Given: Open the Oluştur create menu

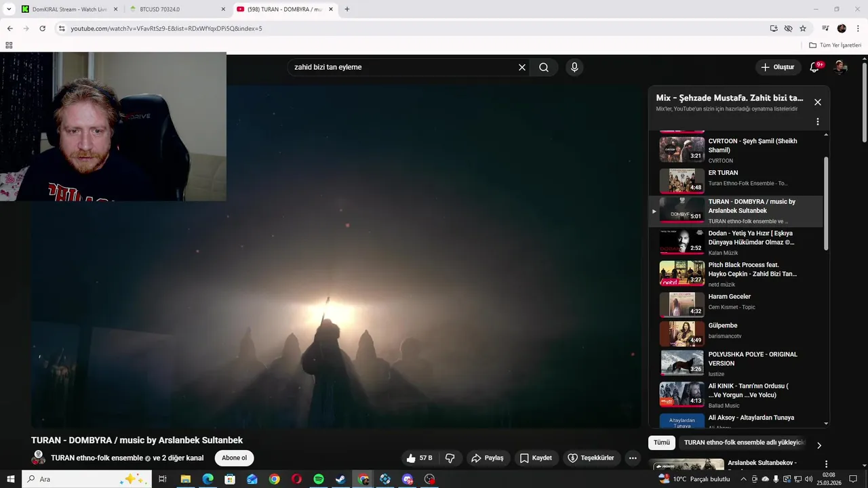Looking at the screenshot, I should 777,67.
